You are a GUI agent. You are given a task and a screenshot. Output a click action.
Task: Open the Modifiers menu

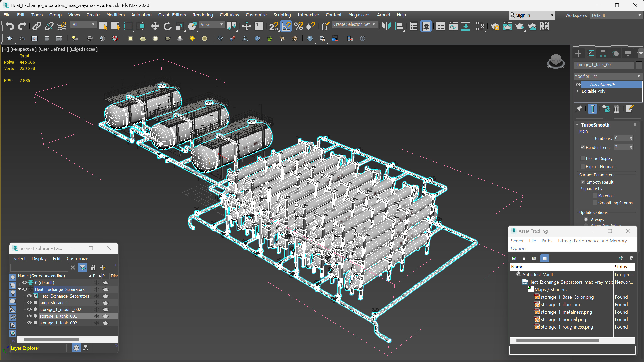(115, 15)
